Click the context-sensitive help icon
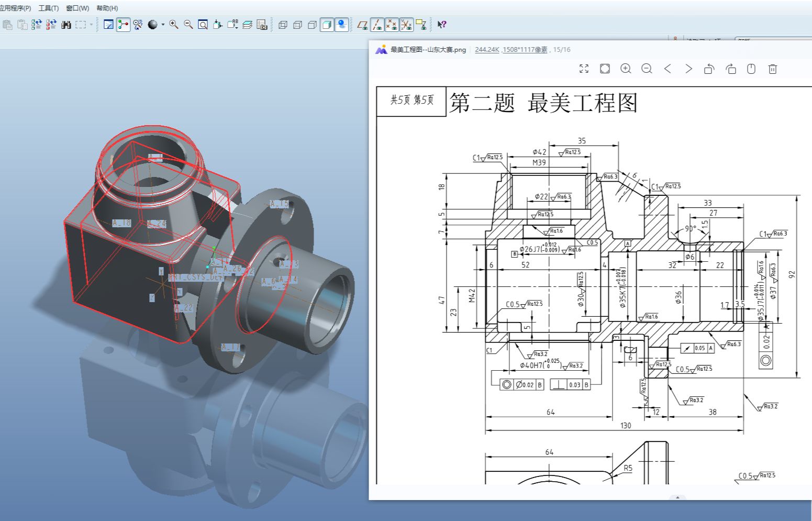Screen dimensions: 812x521 point(442,25)
